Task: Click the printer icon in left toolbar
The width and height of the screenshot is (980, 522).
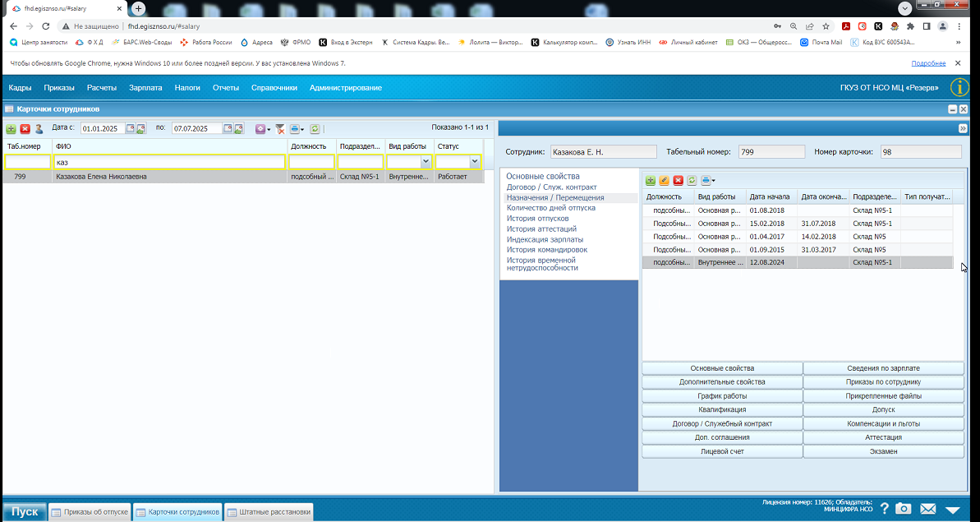Action: (295, 129)
